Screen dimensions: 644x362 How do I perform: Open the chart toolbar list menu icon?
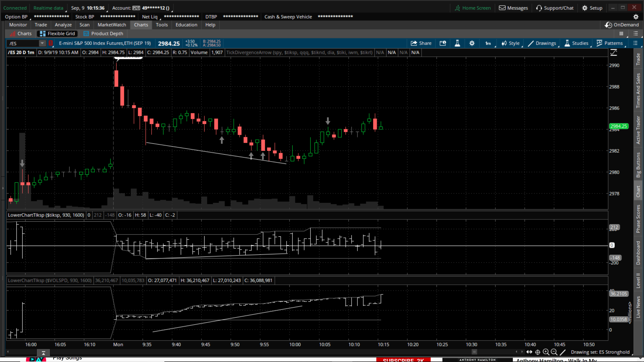pos(635,43)
